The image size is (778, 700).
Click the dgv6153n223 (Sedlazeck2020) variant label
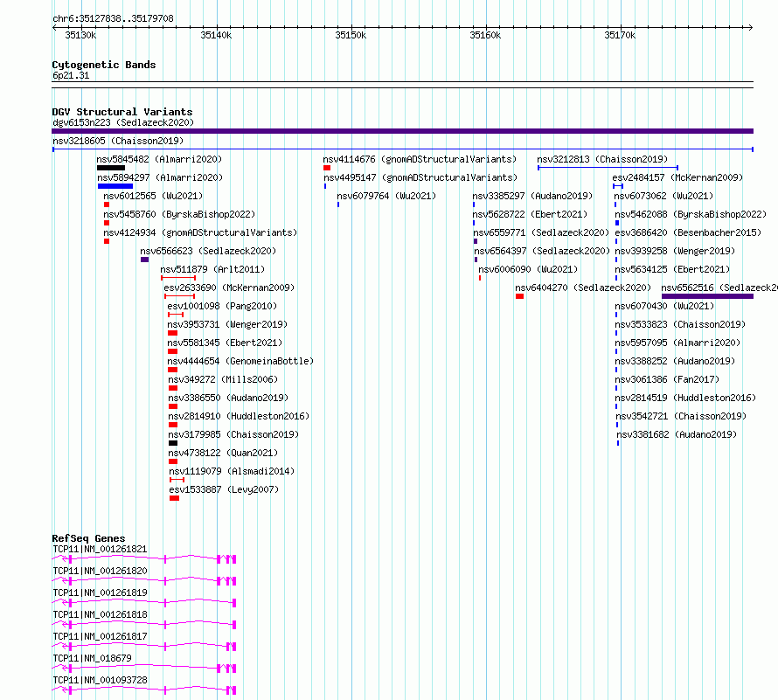(x=123, y=122)
